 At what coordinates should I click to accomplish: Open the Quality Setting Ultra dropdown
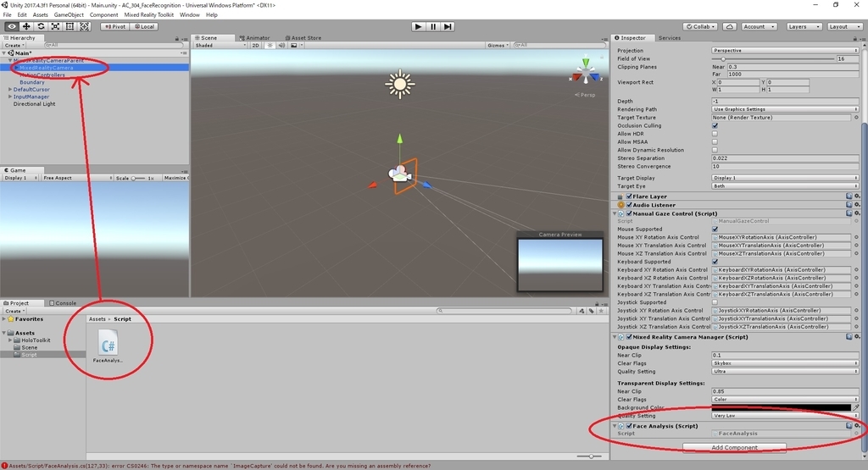[x=785, y=372]
